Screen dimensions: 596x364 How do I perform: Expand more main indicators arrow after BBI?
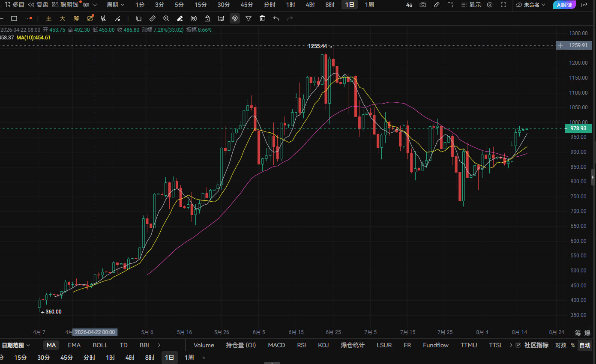point(159,345)
